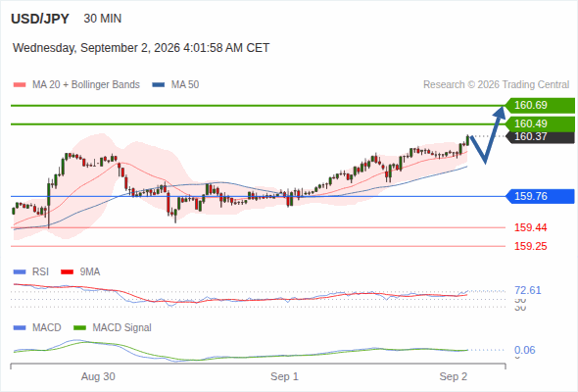This screenshot has width=578, height=392.
Task: Click the USD/JPY chart title
Action: [x=40, y=19]
